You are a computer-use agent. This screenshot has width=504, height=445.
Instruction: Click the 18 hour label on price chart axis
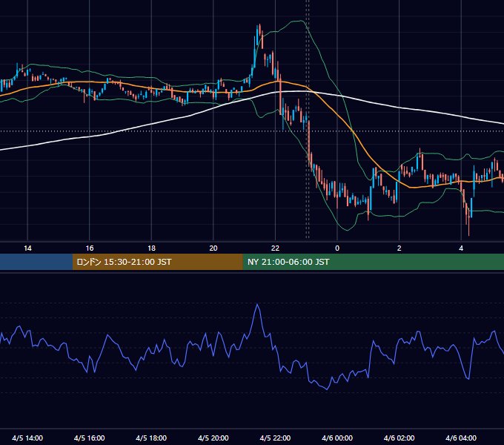point(151,248)
